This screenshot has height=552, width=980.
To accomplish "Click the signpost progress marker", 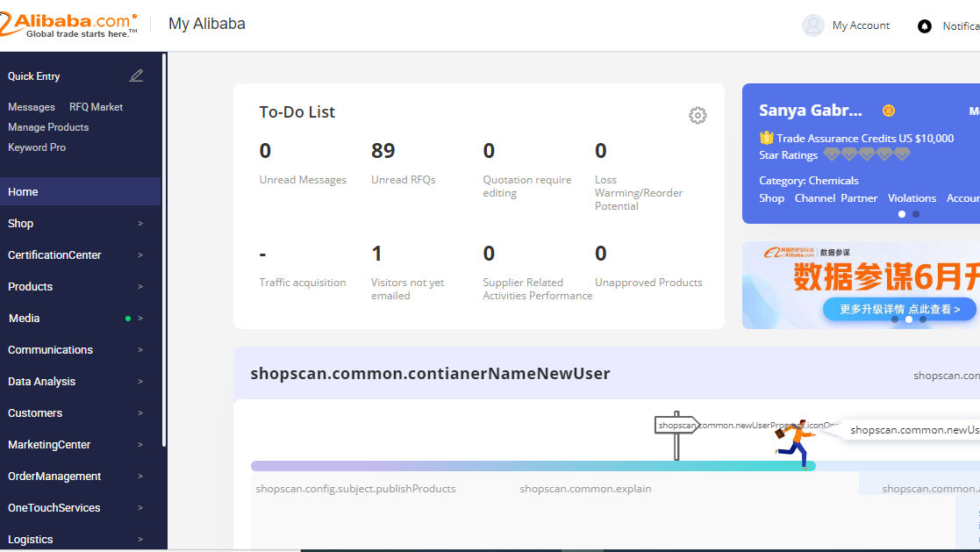I will (676, 435).
